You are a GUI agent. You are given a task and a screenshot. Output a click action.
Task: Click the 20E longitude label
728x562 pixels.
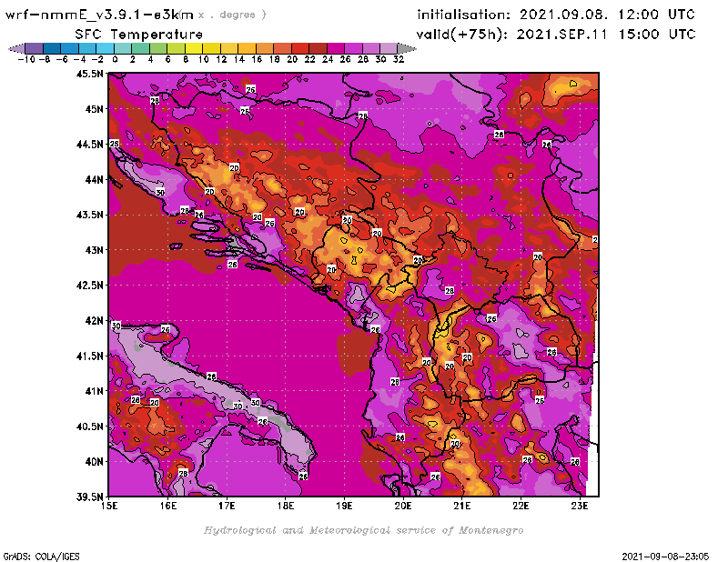tap(403, 506)
